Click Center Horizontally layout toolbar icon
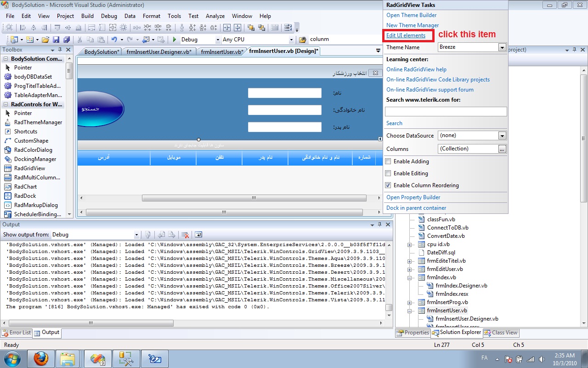This screenshot has width=588, height=368. 226,28
